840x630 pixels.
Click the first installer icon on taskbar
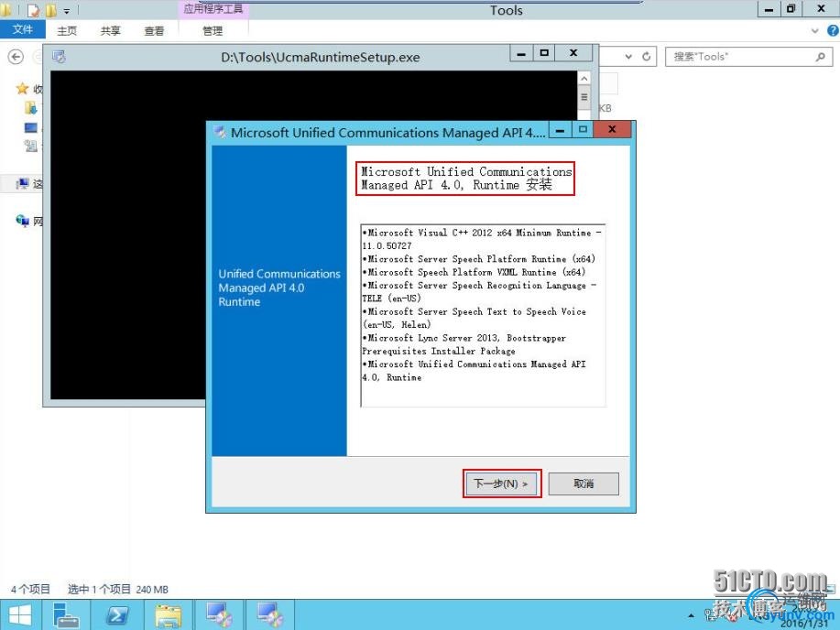219,615
